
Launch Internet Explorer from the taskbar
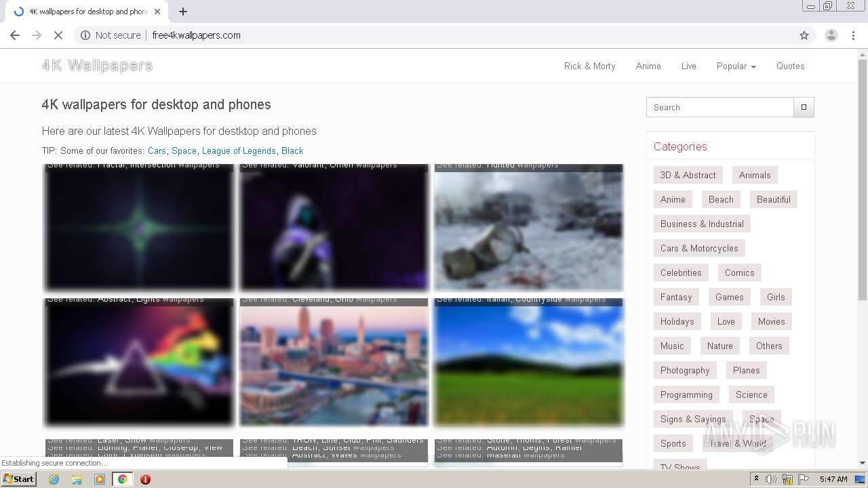54,479
